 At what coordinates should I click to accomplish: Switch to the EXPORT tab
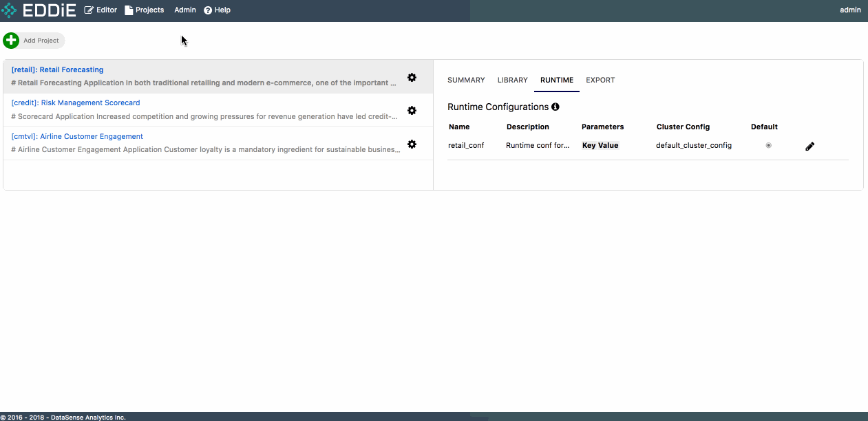tap(600, 80)
